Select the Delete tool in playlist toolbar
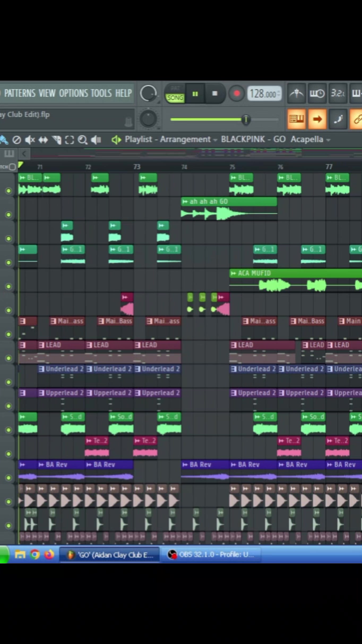 coord(17,140)
